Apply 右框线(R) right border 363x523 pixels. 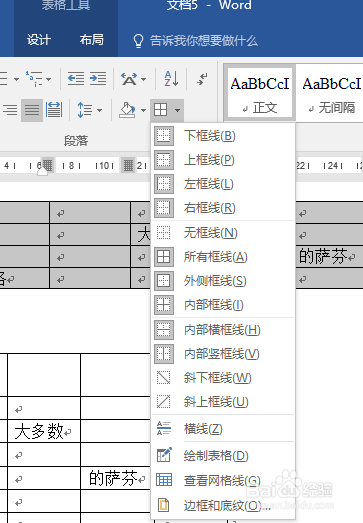[x=223, y=208]
